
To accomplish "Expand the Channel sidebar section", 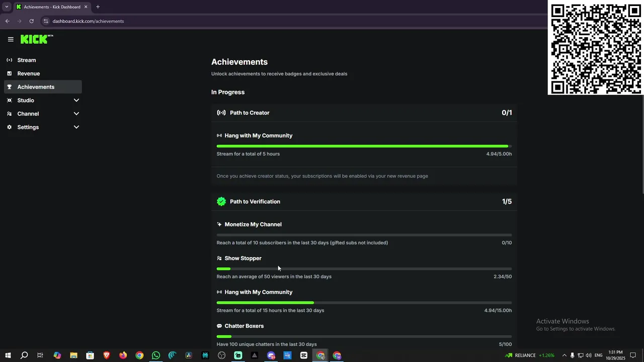I will click(x=43, y=114).
